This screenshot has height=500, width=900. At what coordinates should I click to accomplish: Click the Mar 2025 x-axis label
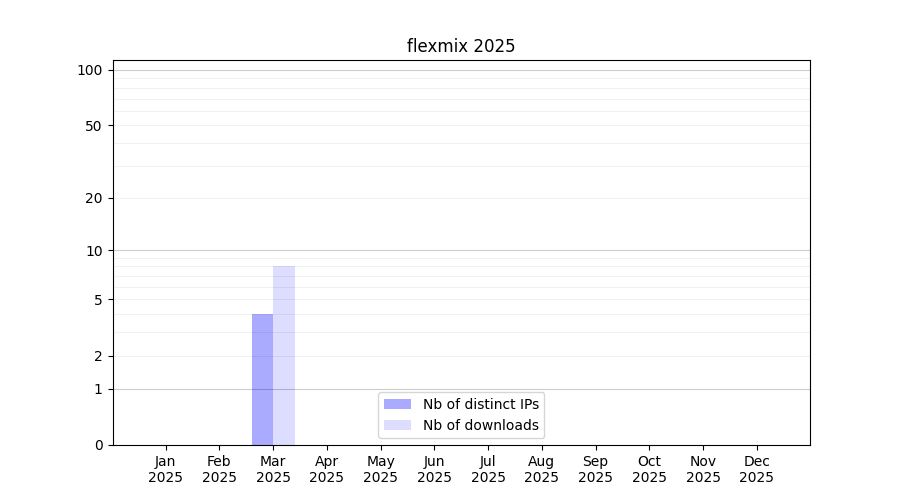273,469
